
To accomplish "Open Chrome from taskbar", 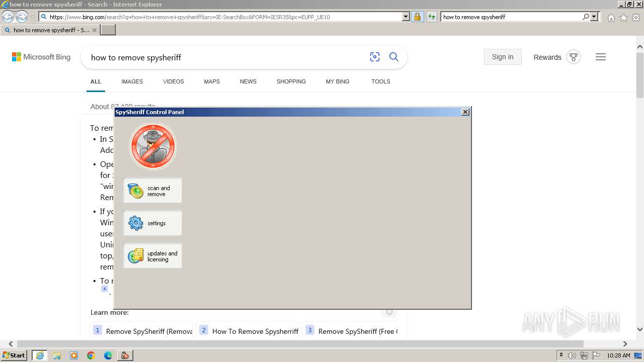I will pyautogui.click(x=91, y=355).
